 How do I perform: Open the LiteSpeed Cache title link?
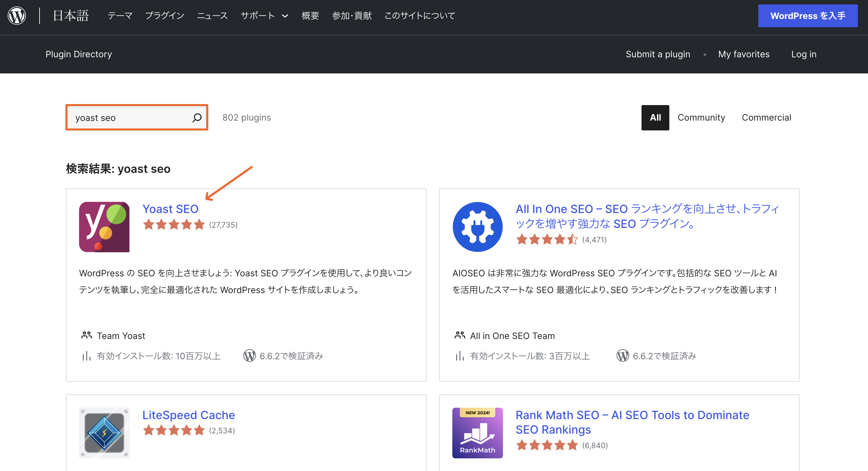coord(189,415)
